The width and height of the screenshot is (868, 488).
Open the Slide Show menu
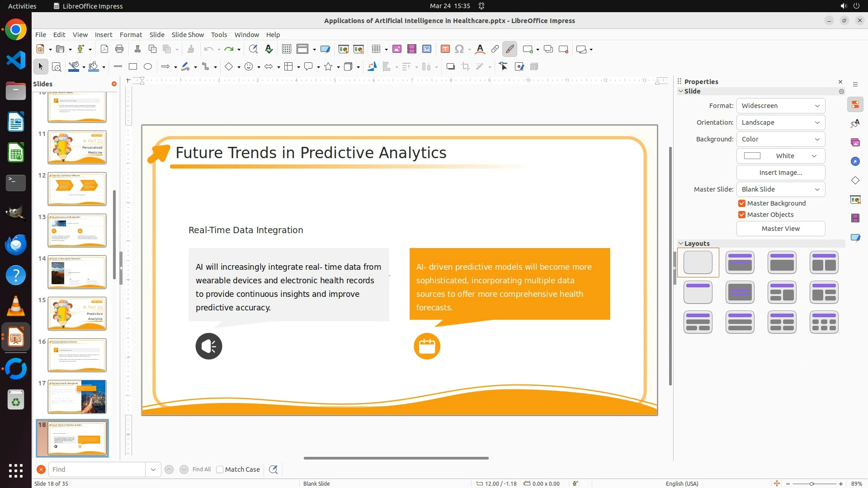(x=188, y=35)
